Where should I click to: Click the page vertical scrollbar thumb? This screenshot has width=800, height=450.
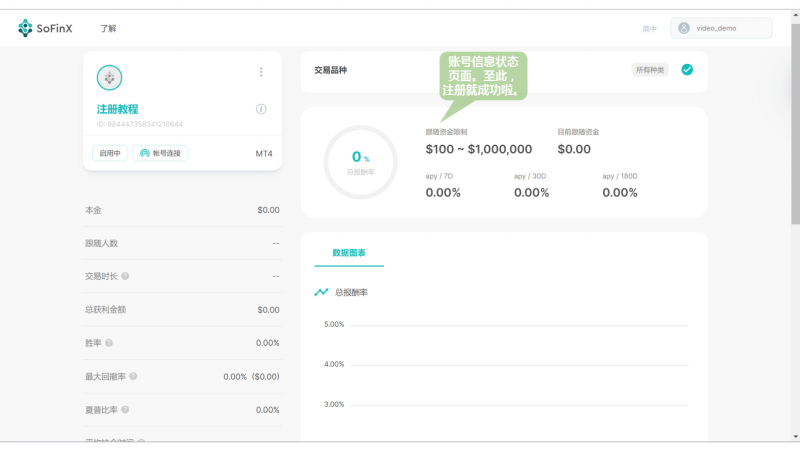pos(795,122)
